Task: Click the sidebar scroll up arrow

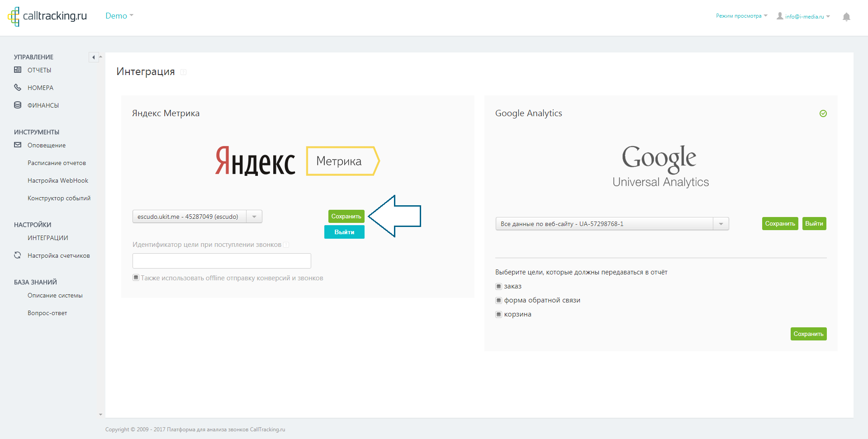Action: pyautogui.click(x=100, y=57)
